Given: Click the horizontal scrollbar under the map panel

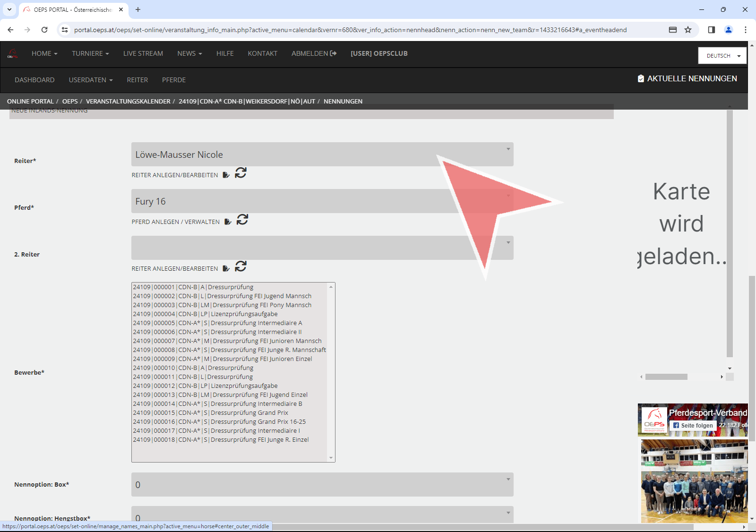Looking at the screenshot, I should 666,377.
